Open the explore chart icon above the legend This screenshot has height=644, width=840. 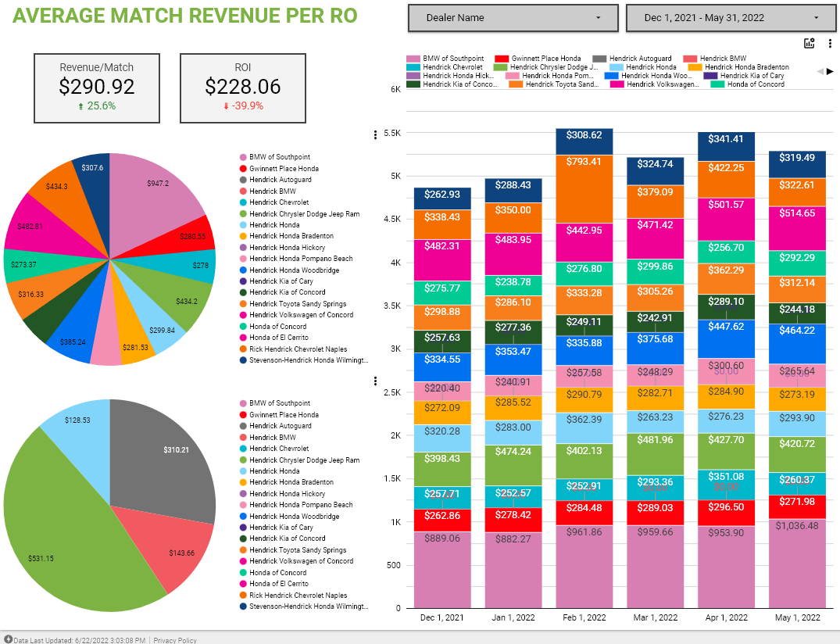pyautogui.click(x=809, y=44)
